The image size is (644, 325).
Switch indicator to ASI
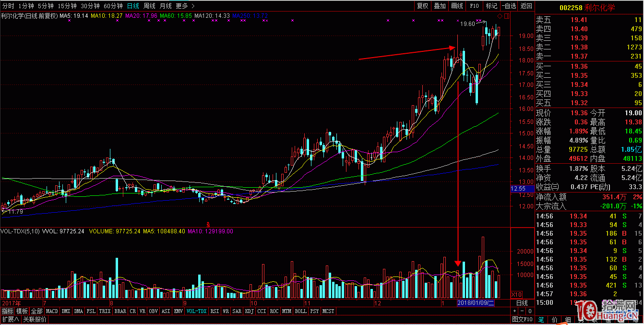pyautogui.click(x=166, y=311)
